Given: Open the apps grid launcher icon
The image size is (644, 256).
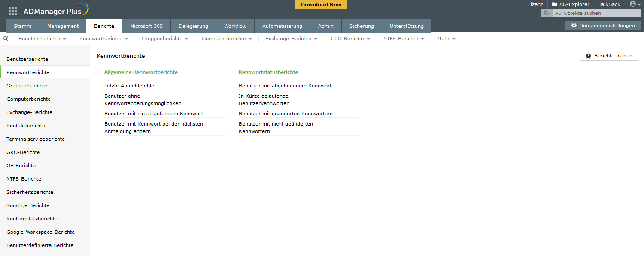Looking at the screenshot, I should 13,11.
